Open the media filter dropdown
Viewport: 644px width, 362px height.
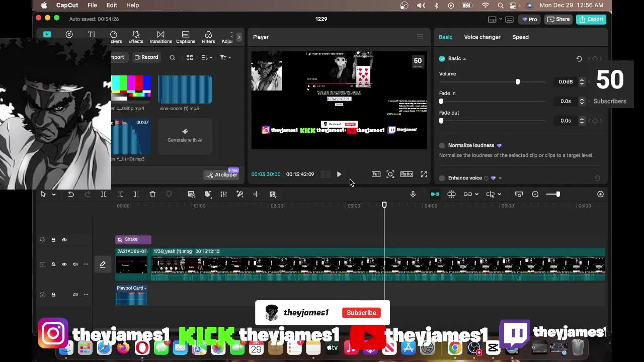(225, 57)
